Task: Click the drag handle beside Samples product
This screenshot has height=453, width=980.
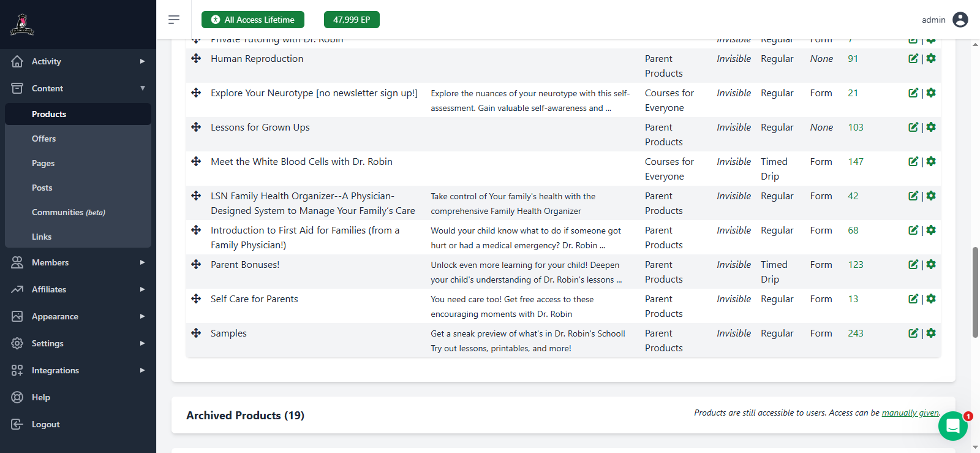Action: (x=196, y=333)
